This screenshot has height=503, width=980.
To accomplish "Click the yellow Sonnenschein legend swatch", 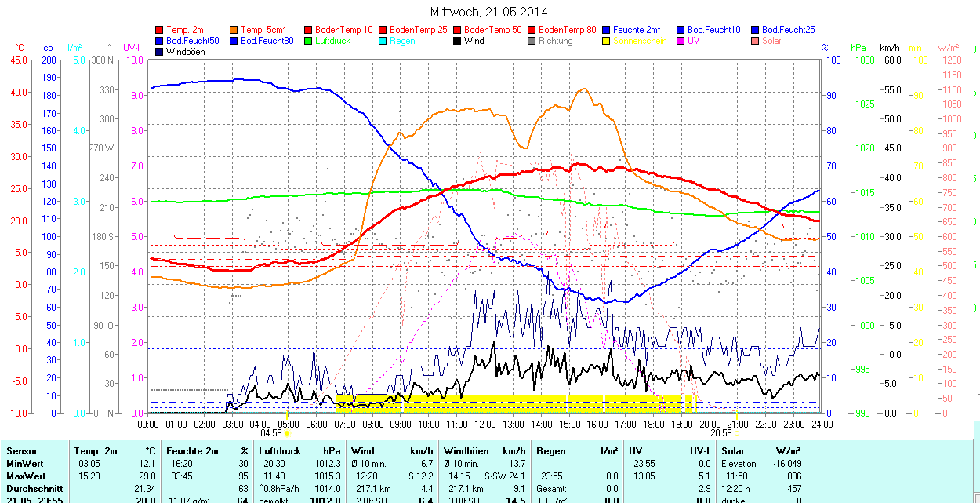I will coord(607,41).
